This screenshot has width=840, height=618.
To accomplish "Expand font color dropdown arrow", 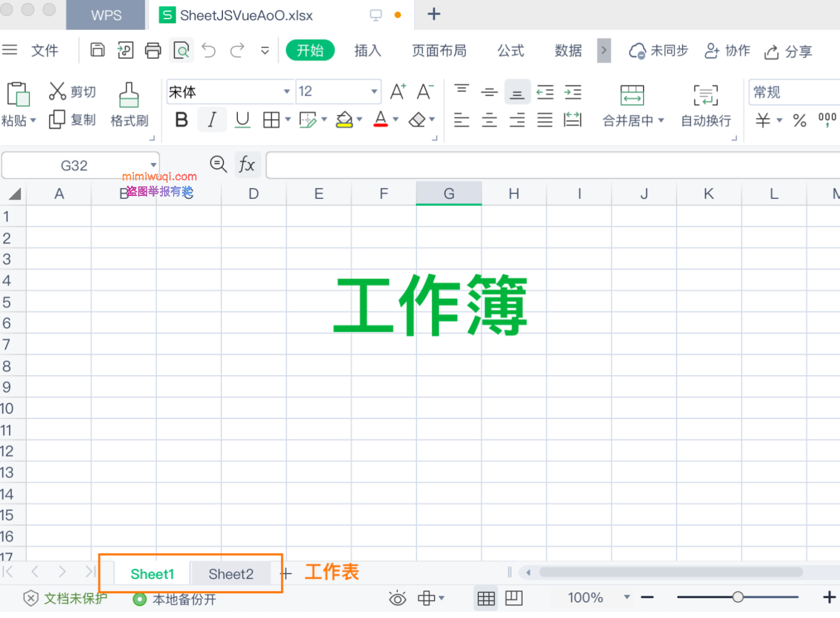I will click(x=395, y=120).
